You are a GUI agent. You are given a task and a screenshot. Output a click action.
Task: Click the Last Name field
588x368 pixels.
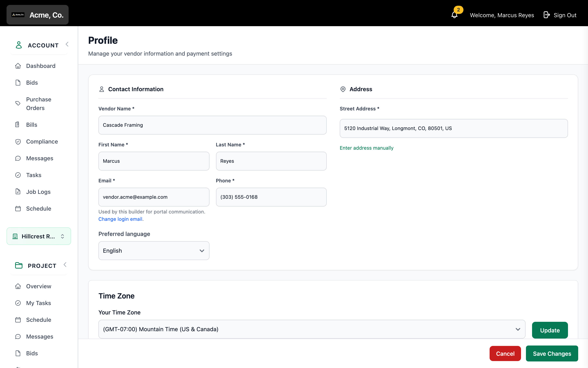pos(271,161)
